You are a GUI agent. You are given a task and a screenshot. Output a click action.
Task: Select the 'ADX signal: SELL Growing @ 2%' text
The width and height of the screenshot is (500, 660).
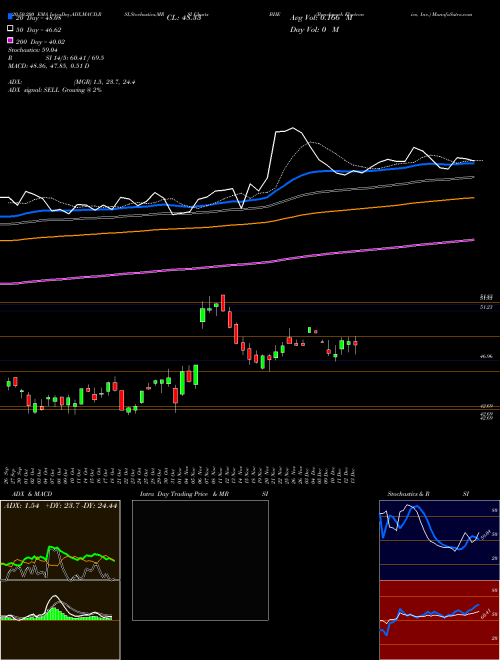click(x=55, y=90)
